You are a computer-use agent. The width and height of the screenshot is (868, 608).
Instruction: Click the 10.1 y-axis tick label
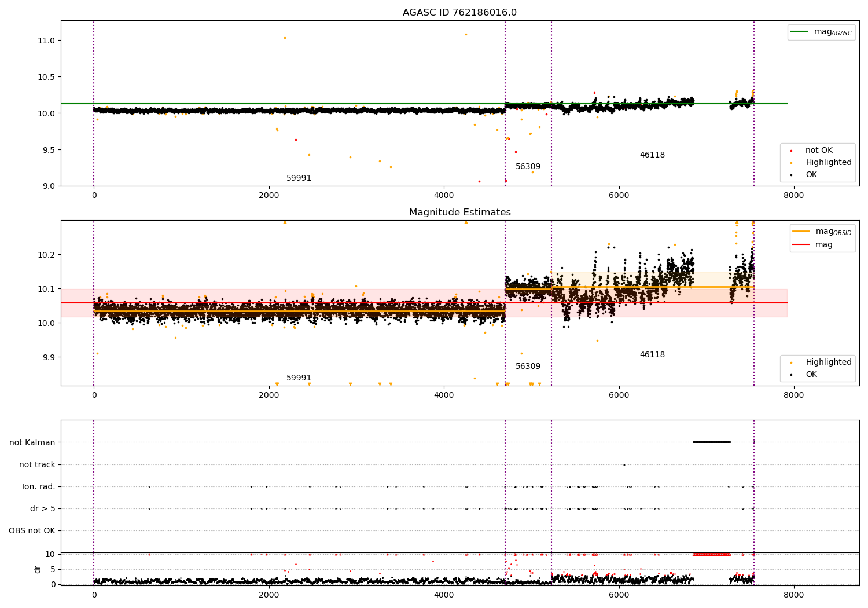pos(46,289)
